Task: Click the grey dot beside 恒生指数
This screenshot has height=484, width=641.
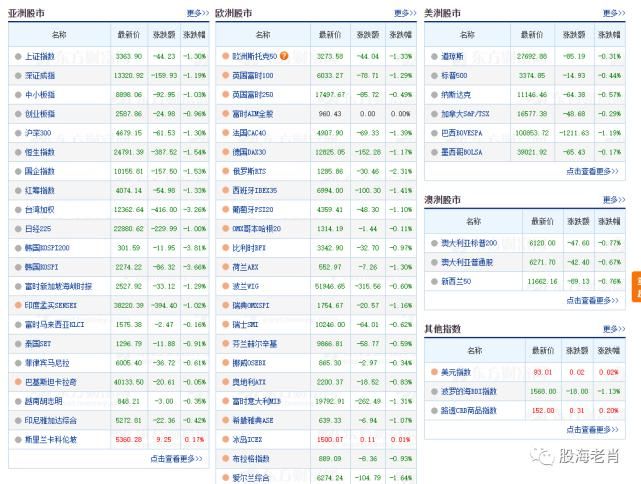Action: [18, 152]
